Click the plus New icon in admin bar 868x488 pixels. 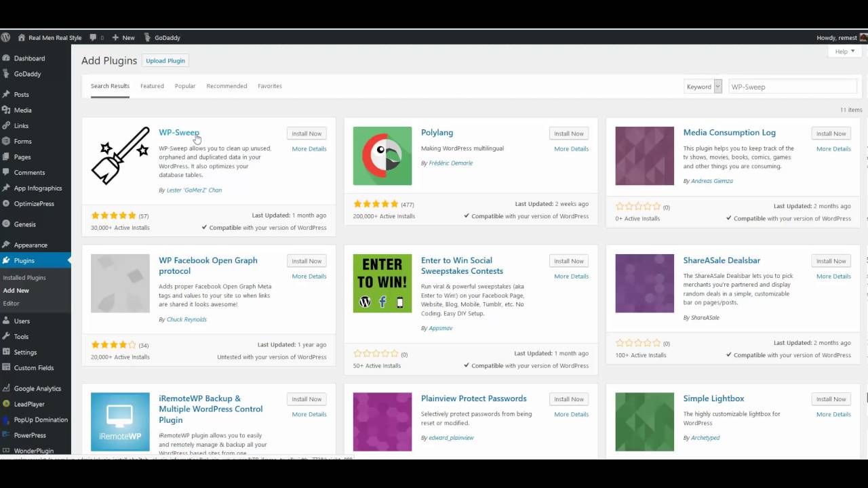(115, 37)
